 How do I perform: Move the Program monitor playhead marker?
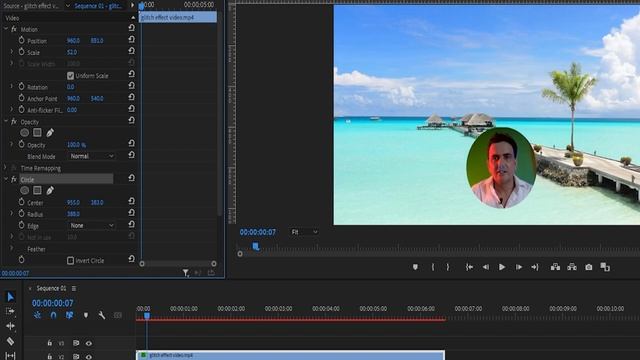[x=256, y=247]
